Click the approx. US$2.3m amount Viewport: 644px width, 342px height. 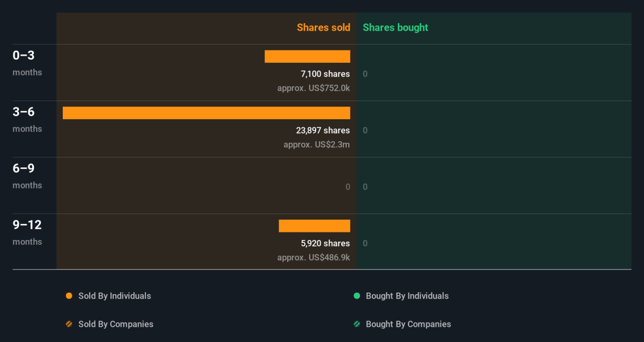(317, 144)
